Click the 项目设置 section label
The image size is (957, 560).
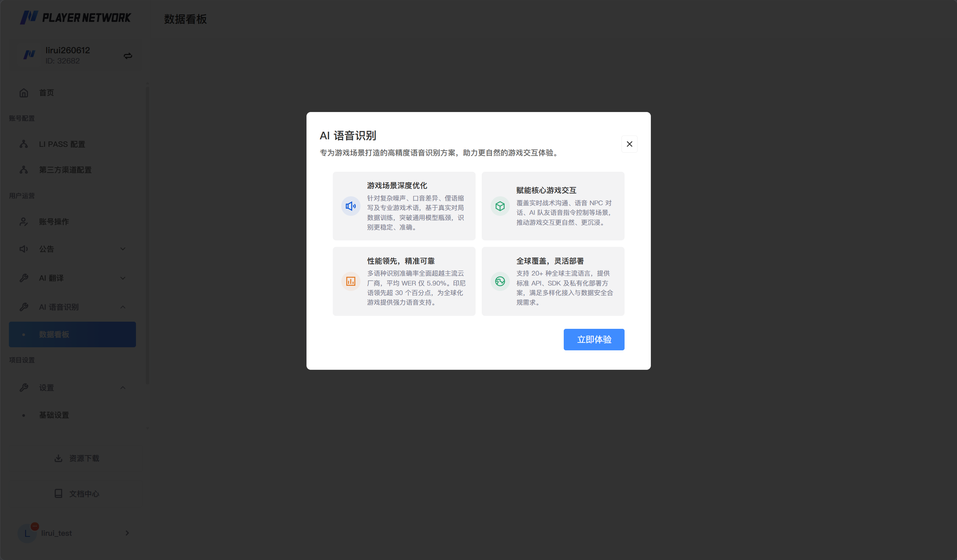[x=22, y=360]
